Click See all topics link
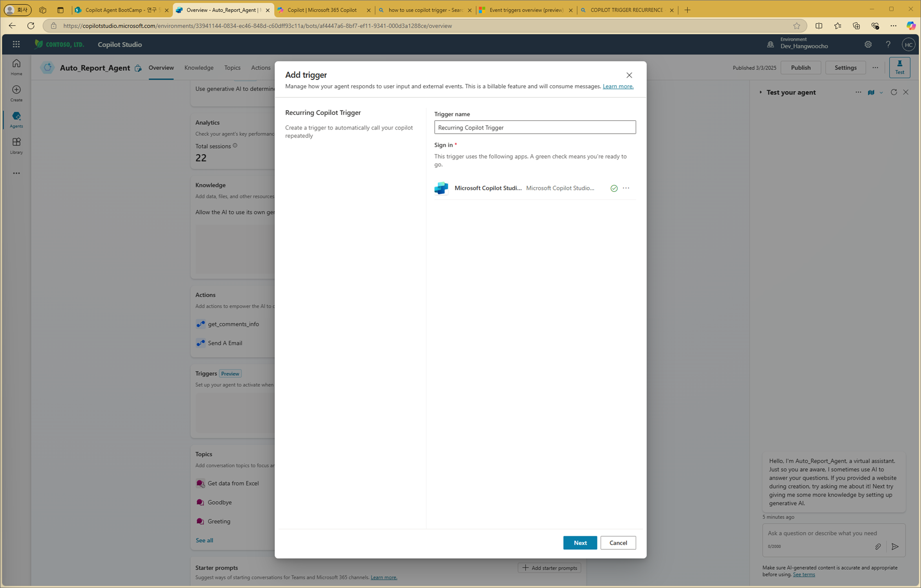The width and height of the screenshot is (921, 588). (x=204, y=540)
